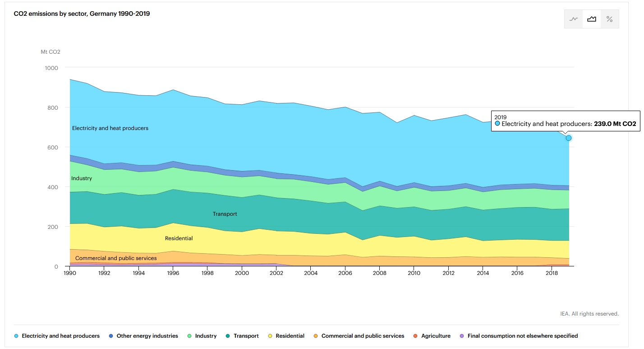
Task: Click the 1992 label on the x-axis
Action: pyautogui.click(x=104, y=273)
